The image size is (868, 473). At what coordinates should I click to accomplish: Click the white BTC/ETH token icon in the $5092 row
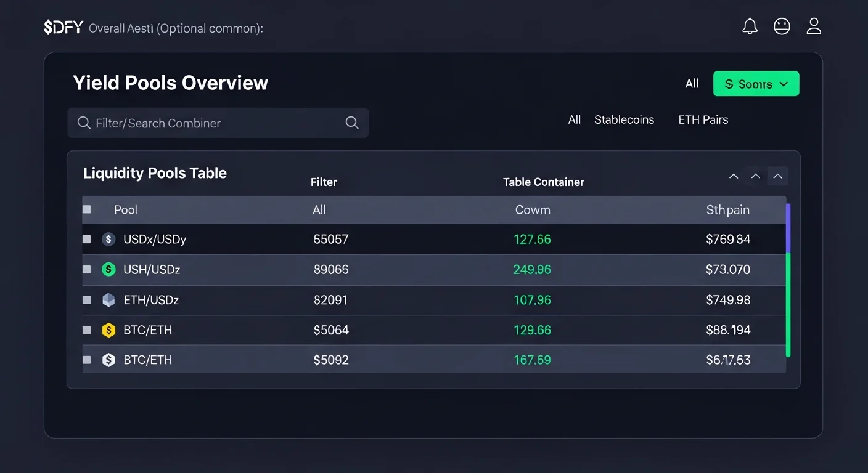pyautogui.click(x=108, y=360)
